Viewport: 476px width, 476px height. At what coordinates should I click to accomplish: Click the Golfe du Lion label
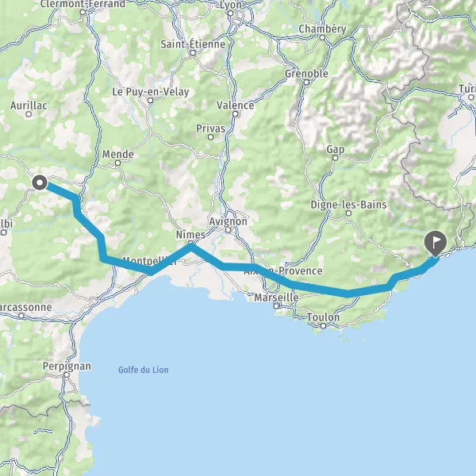pyautogui.click(x=144, y=370)
